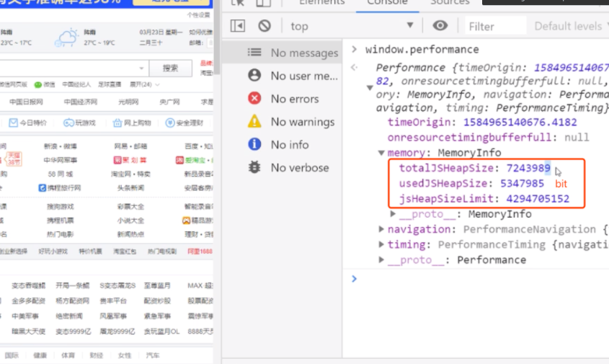Click the blue 携程旅行网 logo icon

pos(42,188)
